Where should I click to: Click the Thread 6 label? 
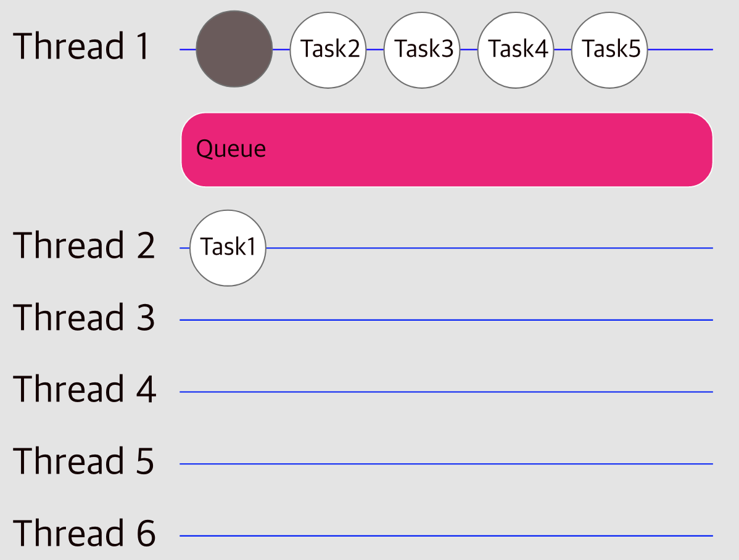pyautogui.click(x=84, y=533)
